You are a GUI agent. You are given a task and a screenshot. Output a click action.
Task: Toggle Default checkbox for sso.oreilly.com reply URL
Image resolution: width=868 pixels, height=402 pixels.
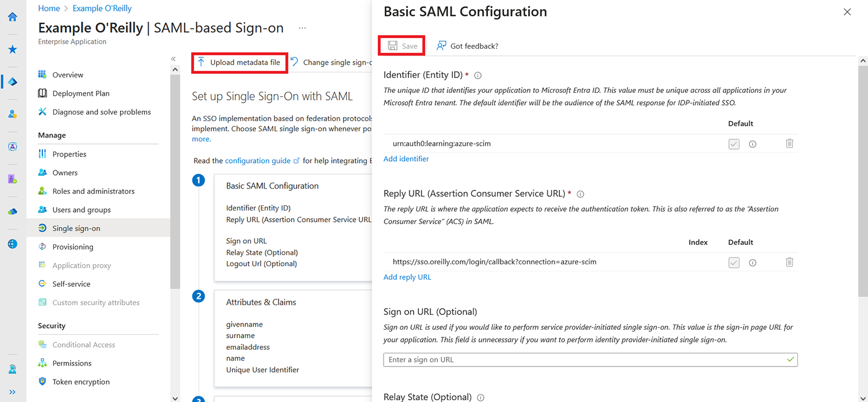734,263
